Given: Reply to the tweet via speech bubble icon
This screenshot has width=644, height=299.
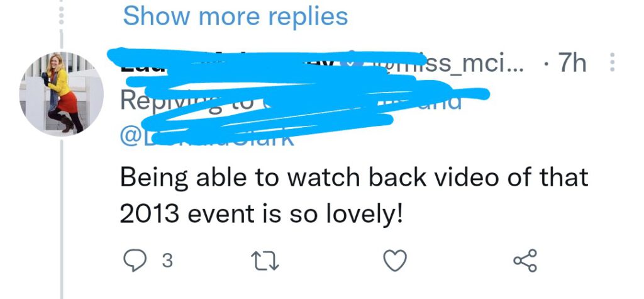Looking at the screenshot, I should (x=134, y=261).
